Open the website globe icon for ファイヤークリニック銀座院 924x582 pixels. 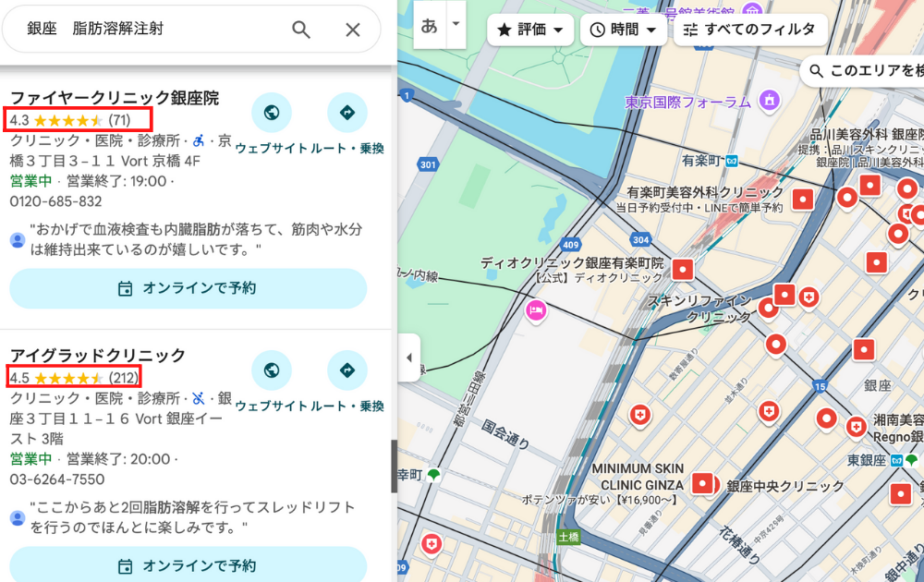tap(272, 113)
